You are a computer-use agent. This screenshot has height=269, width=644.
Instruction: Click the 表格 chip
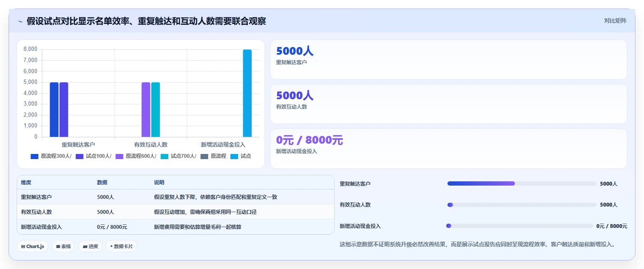(x=63, y=246)
